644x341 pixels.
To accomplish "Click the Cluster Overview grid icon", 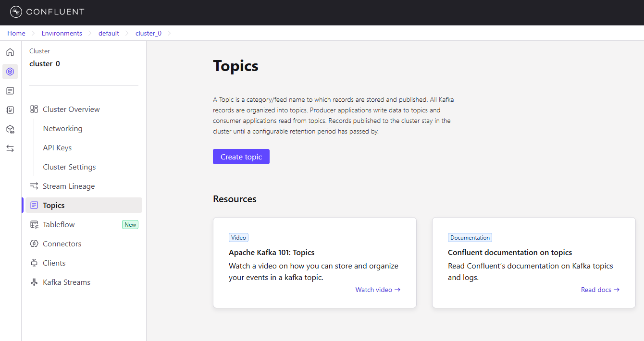I will (x=34, y=109).
